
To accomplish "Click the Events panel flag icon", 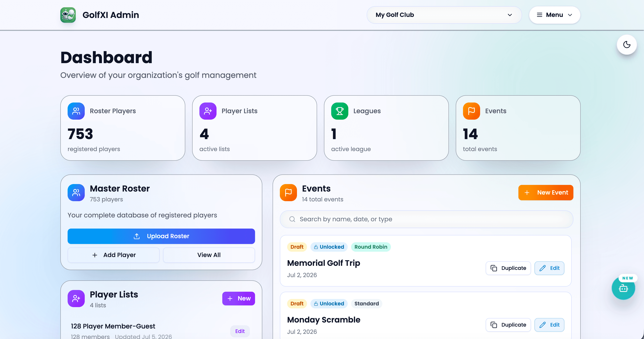I will pos(288,192).
